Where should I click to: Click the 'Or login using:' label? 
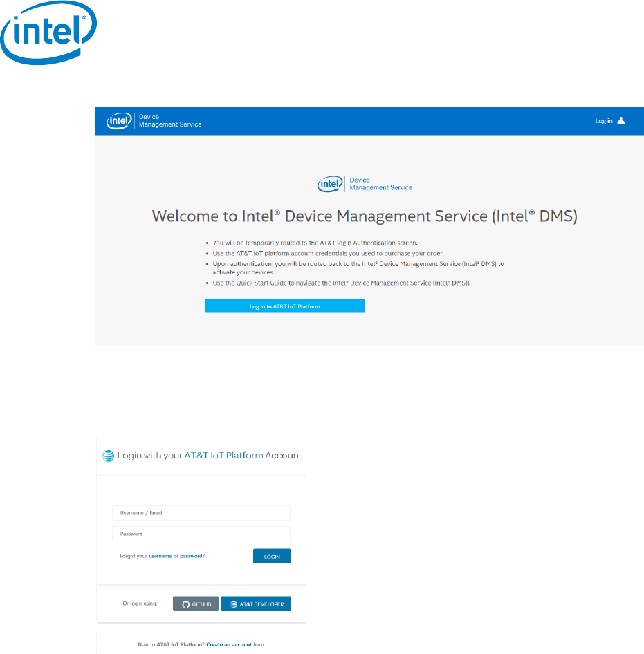pos(140,604)
